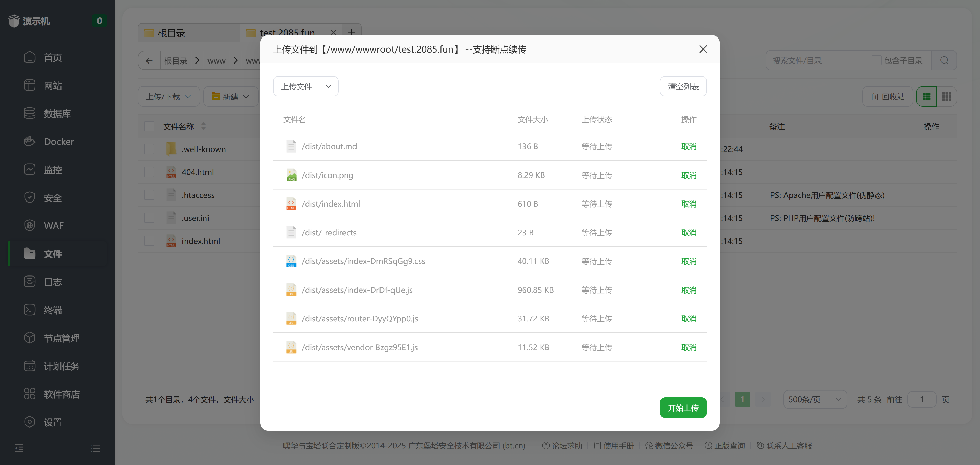Switch to list view icon
The height and width of the screenshot is (465, 980).
tap(926, 97)
